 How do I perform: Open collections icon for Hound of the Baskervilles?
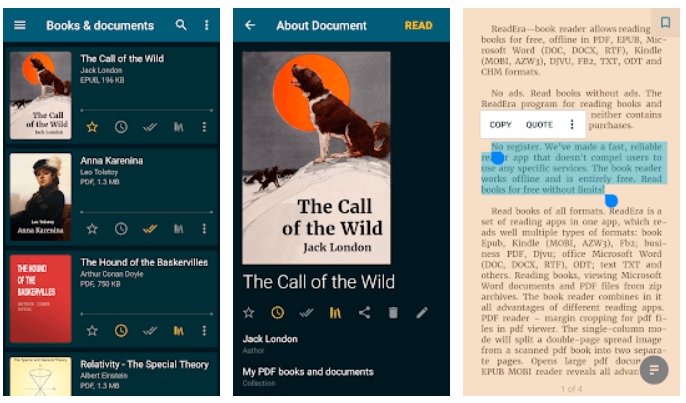(178, 331)
